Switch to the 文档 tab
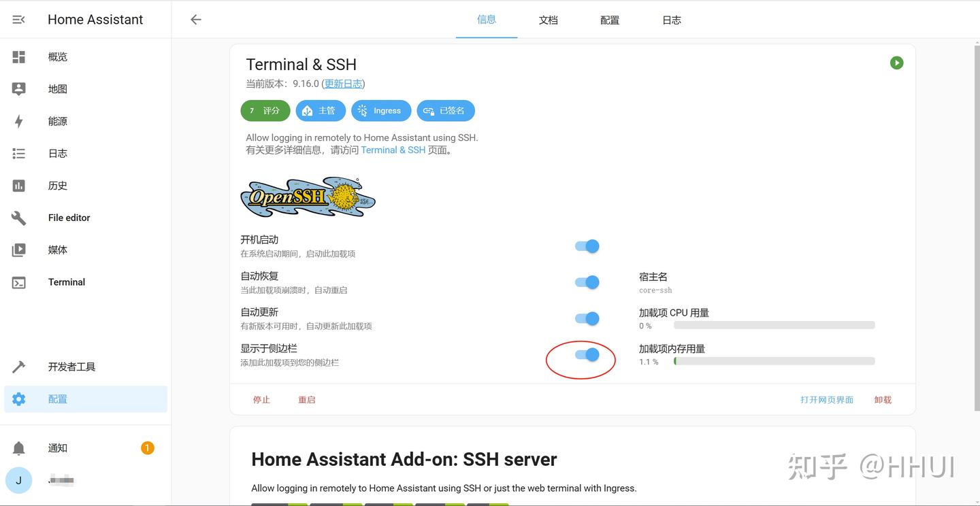980x506 pixels. pyautogui.click(x=549, y=20)
